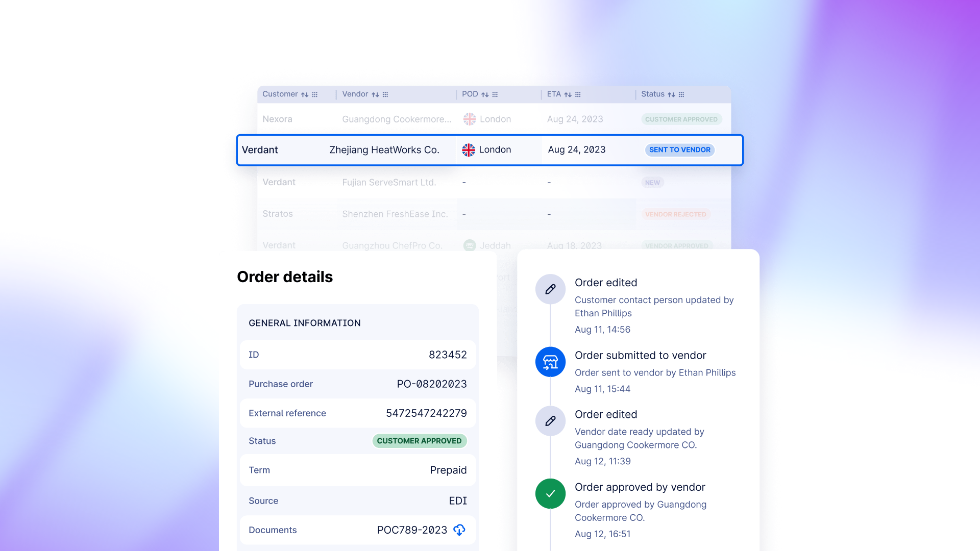
Task: Click the Status column sort arrows
Action: point(671,95)
